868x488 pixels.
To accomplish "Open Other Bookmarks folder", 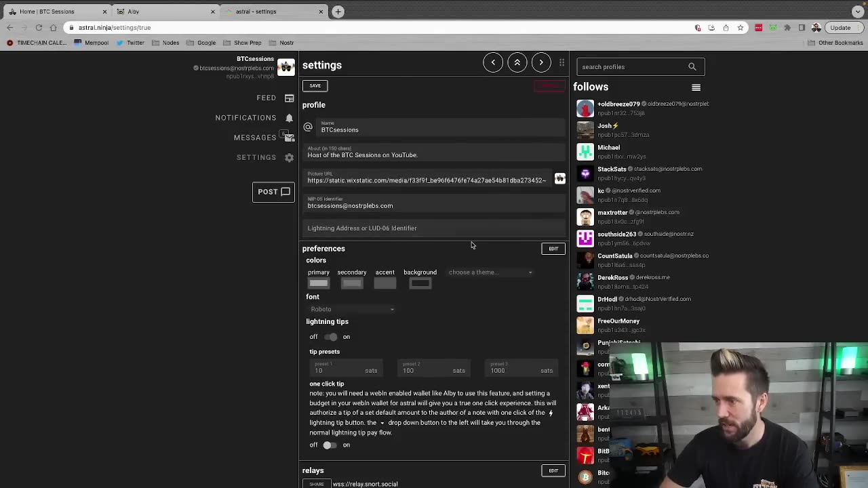I will click(835, 43).
